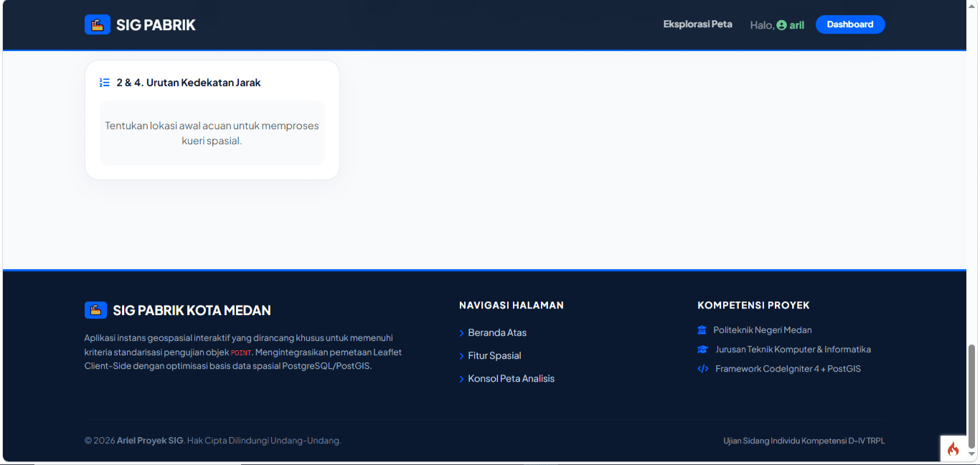Click the SIG PABRIK brand title
The width and height of the screenshot is (980, 465).
coord(156,25)
